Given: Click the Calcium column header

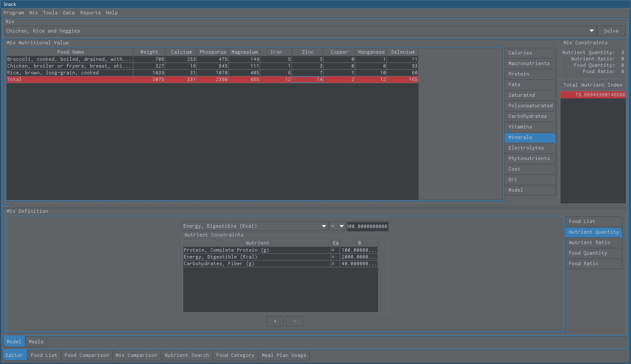Looking at the screenshot, I should click(181, 52).
